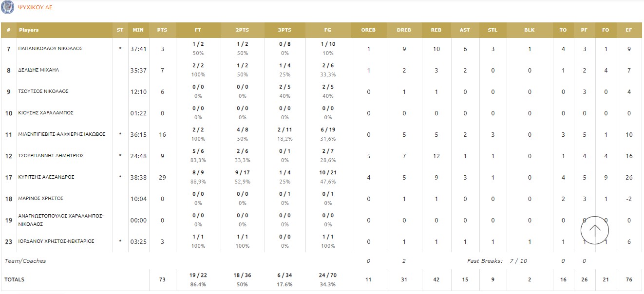
Task: Click the Players column header
Action: coord(29,30)
